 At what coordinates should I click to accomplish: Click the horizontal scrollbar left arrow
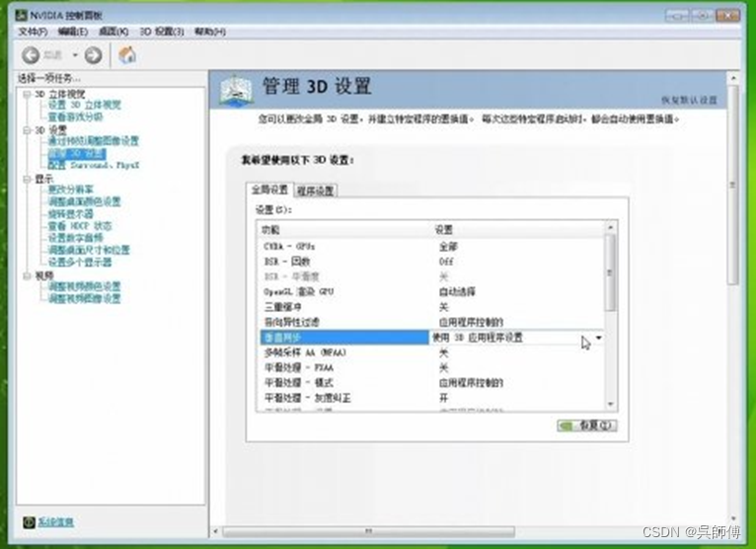(215, 531)
